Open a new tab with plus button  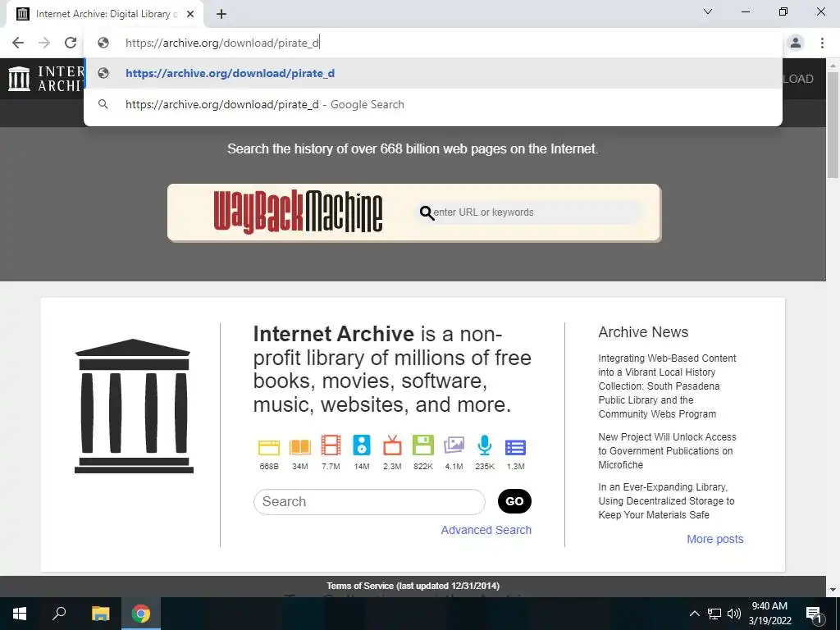[x=221, y=14]
